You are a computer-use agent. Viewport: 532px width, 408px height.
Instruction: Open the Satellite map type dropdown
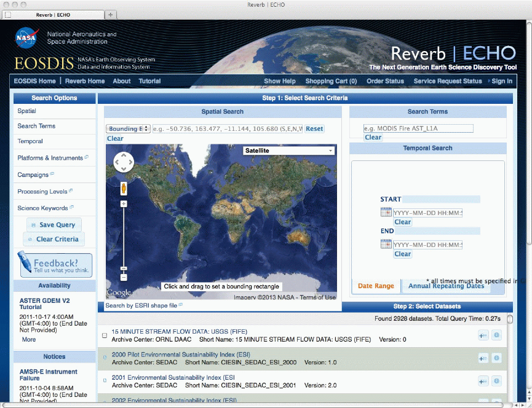point(288,151)
